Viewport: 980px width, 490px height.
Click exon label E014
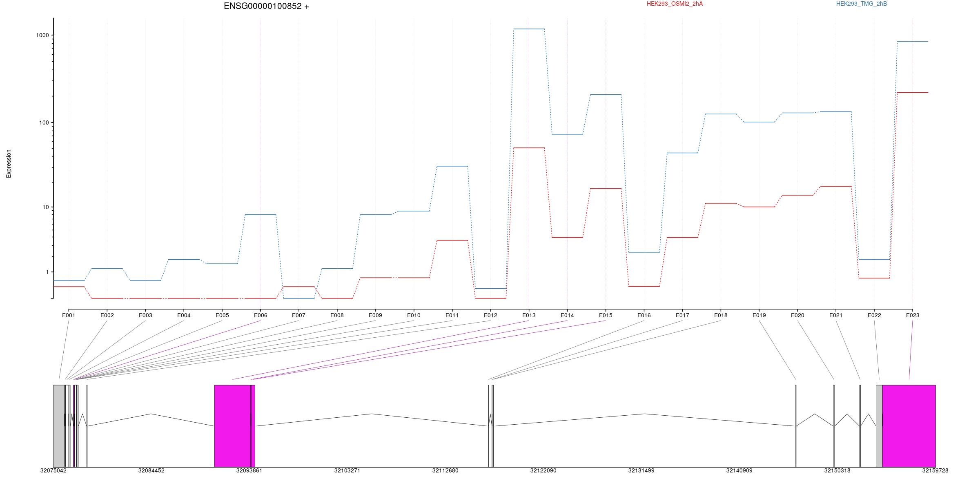[x=567, y=315]
